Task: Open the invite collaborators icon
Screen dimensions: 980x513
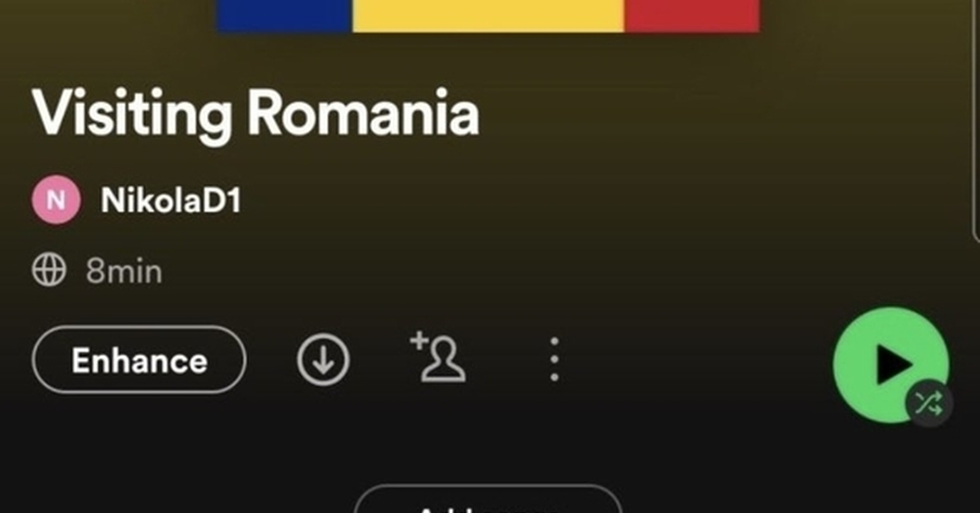Action: [x=438, y=357]
